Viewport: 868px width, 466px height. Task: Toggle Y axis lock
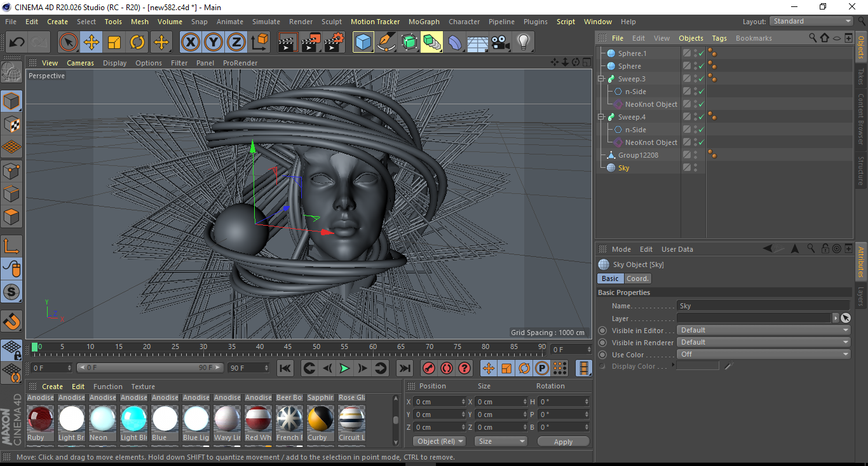(x=214, y=43)
